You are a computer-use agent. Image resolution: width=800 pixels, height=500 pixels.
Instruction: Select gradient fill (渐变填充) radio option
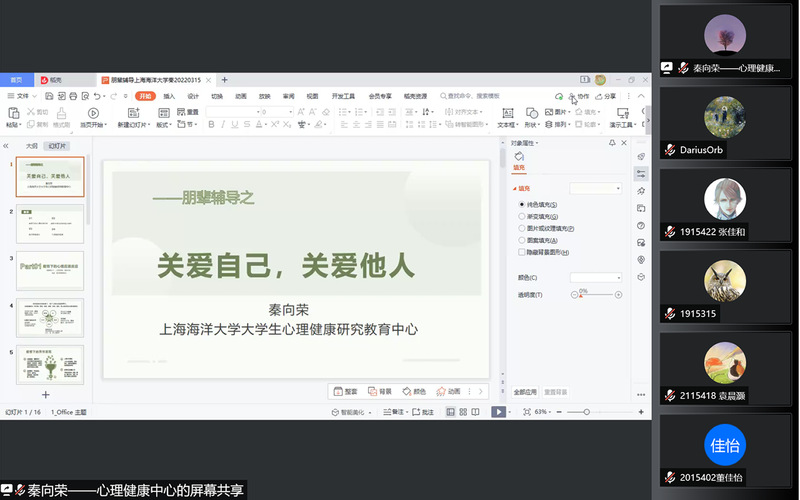coord(522,216)
